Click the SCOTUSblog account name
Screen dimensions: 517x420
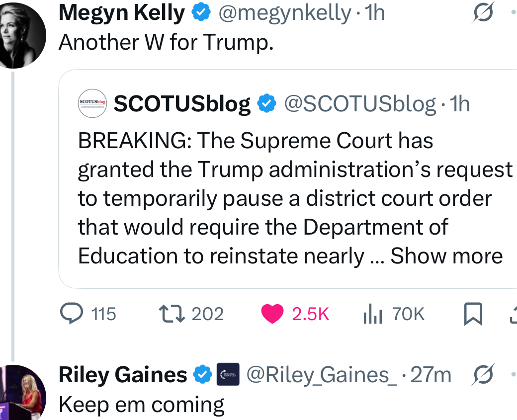click(182, 104)
